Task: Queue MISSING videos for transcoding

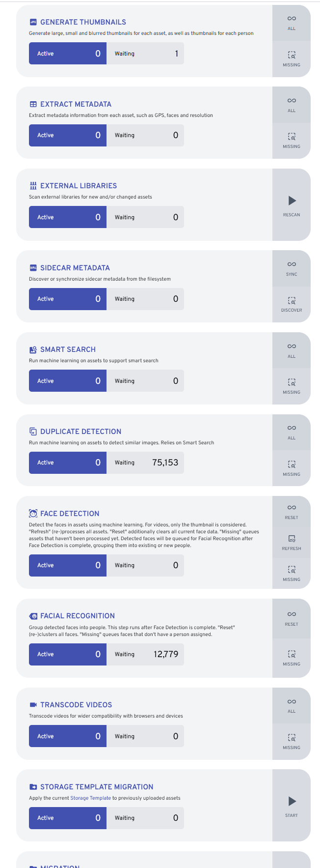Action: [292, 742]
